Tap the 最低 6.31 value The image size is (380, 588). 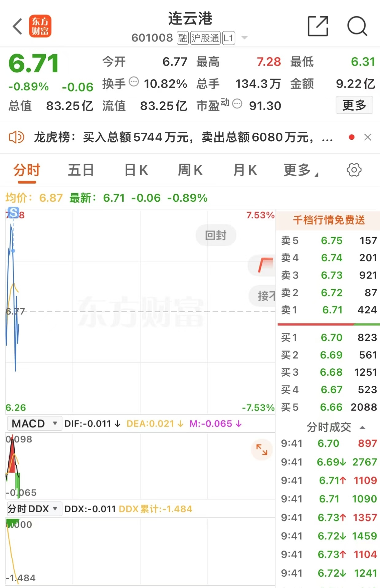tap(363, 62)
